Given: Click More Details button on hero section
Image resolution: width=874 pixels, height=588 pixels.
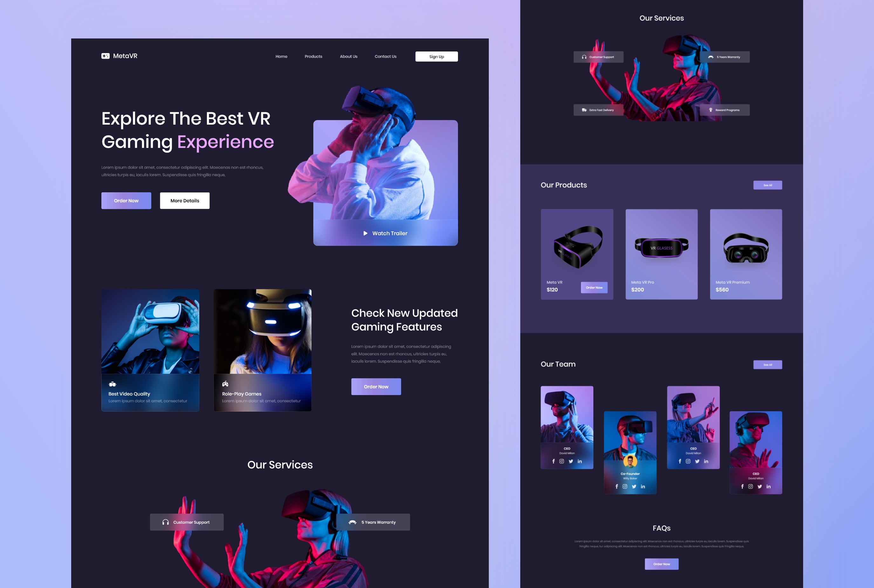Looking at the screenshot, I should (184, 200).
